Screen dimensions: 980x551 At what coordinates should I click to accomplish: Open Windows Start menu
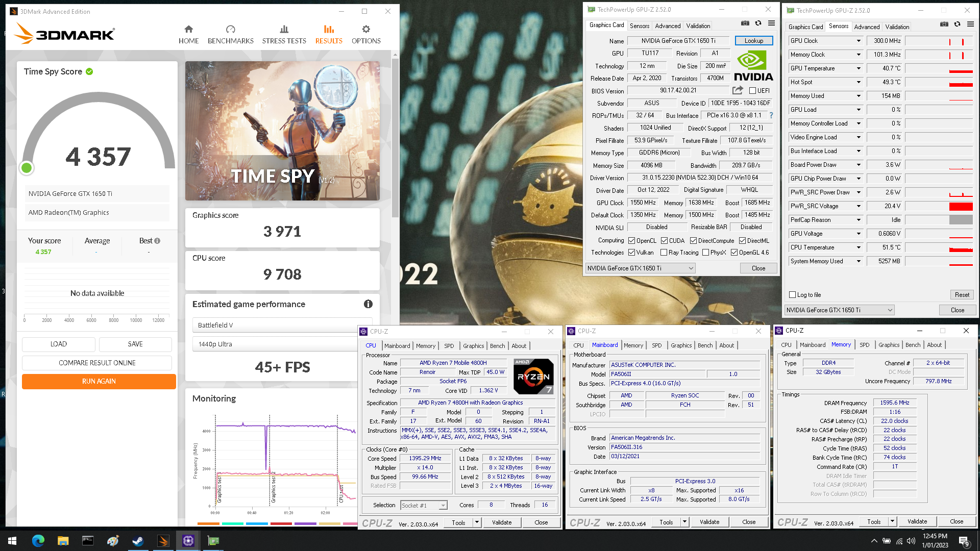coord(12,541)
